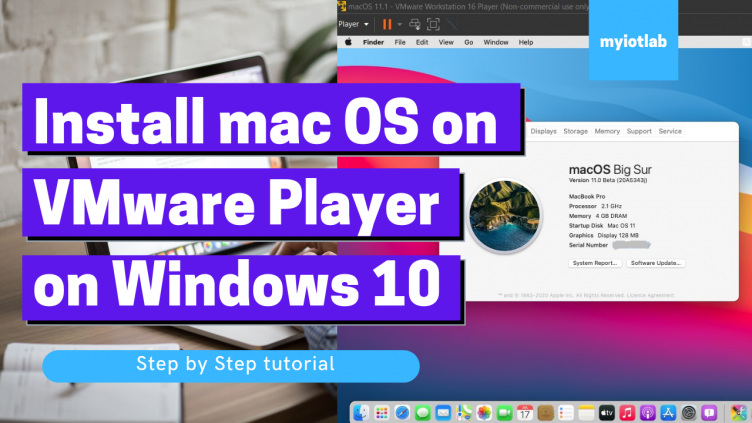This screenshot has width=752, height=423.
Task: Switch to the Storage tab
Action: 575,131
